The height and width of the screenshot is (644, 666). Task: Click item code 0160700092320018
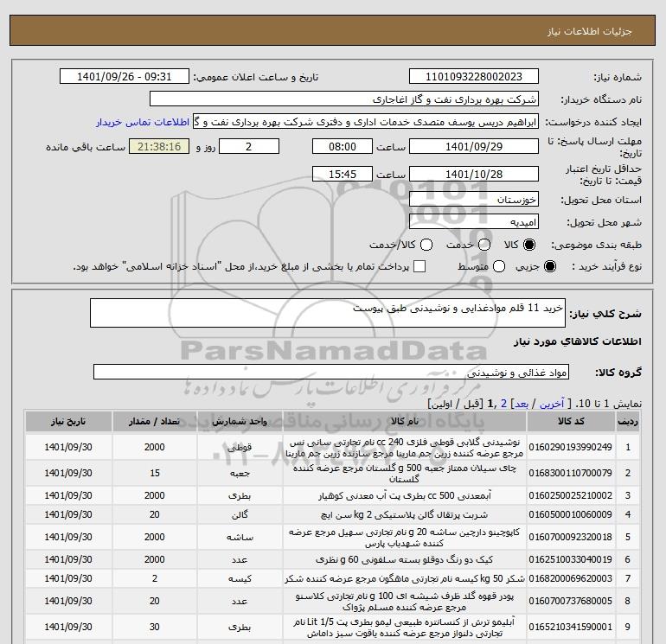point(571,537)
